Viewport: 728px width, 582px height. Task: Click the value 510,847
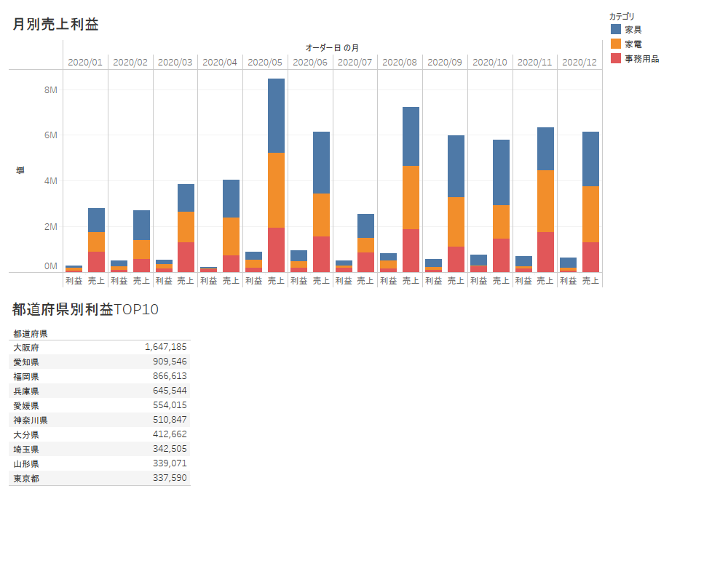click(170, 420)
